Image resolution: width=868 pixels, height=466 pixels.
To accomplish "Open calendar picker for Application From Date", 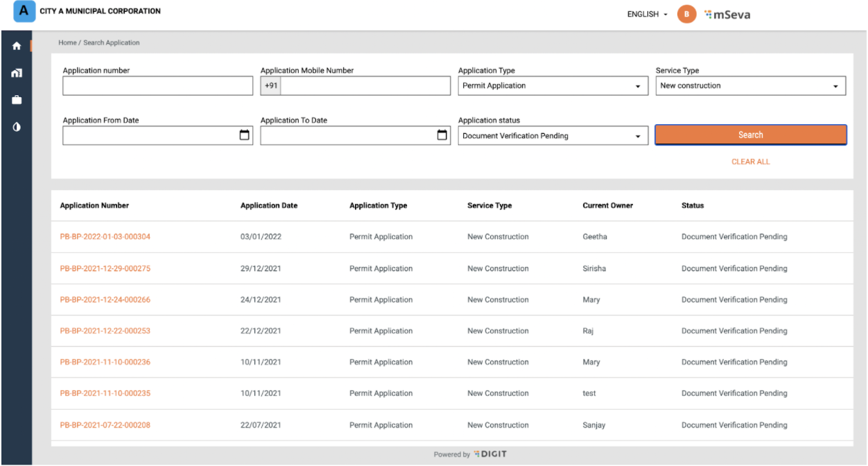I will tap(244, 135).
